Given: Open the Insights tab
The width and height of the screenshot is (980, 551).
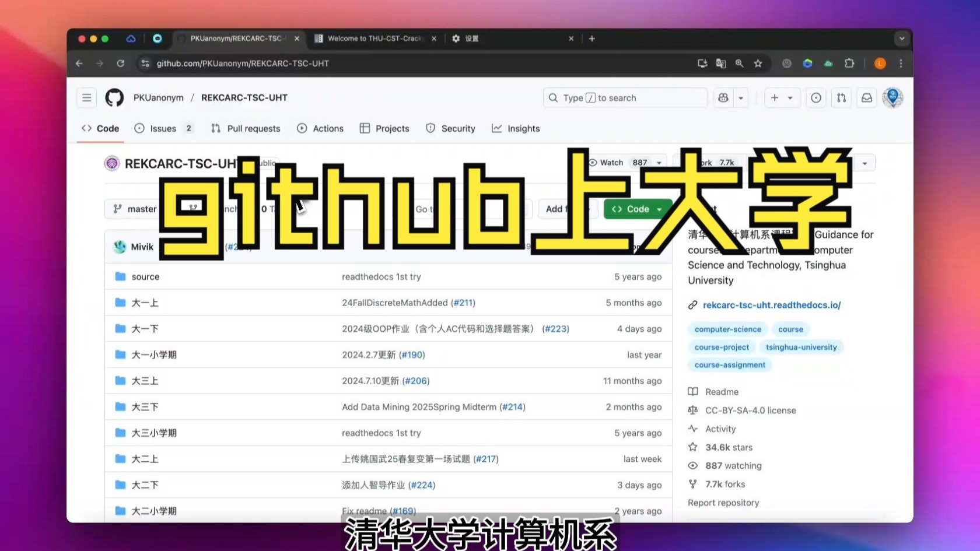Looking at the screenshot, I should (x=516, y=128).
